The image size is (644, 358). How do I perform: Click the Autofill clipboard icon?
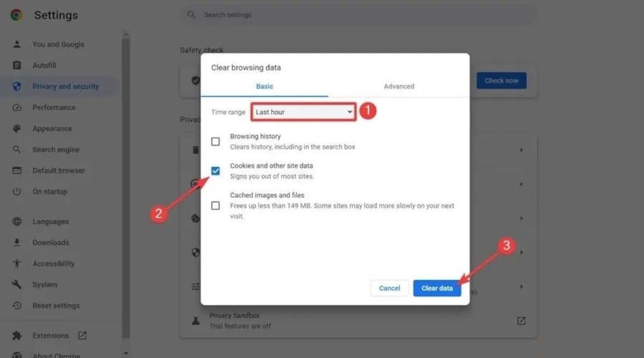[x=17, y=65]
